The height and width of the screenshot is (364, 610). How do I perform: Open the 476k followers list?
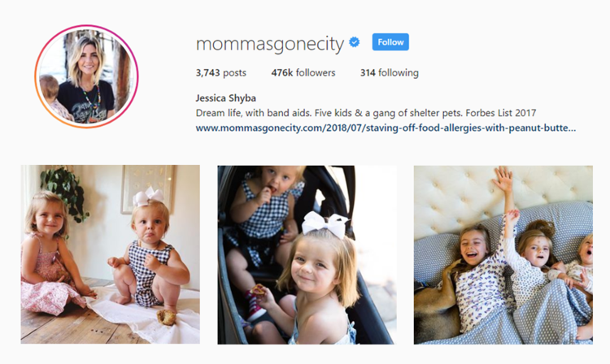303,72
